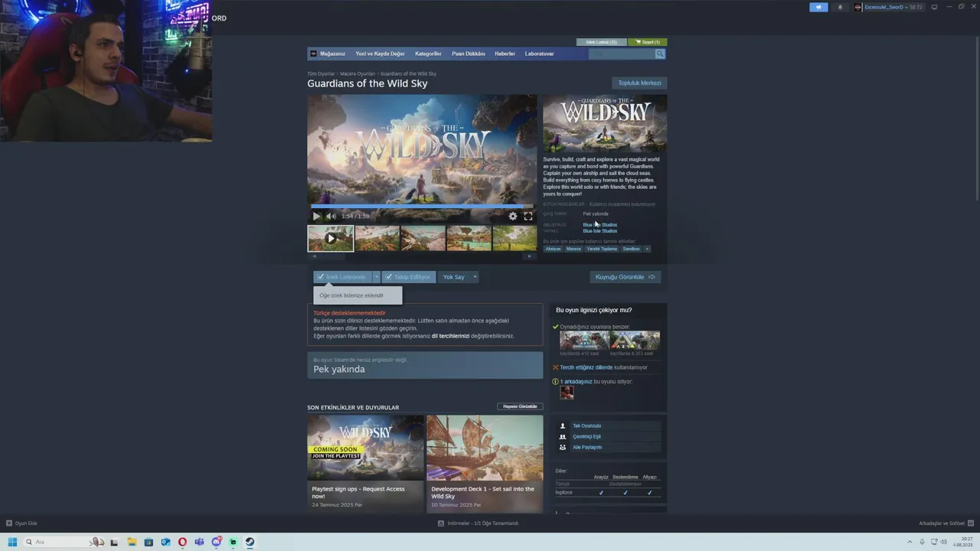This screenshot has width=980, height=551.
Task: Click Kuyruğu Görüntüle queue button
Action: pyautogui.click(x=625, y=277)
